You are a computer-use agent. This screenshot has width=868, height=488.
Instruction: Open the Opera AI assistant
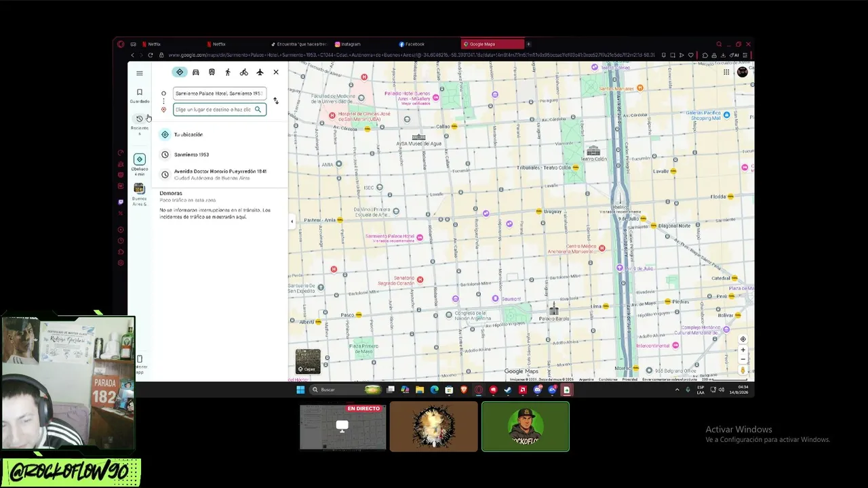pos(734,55)
